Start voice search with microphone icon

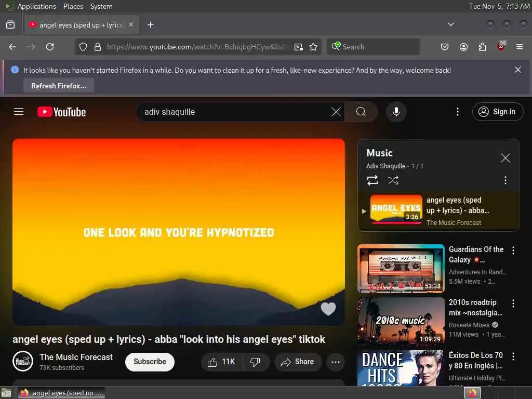(396, 112)
